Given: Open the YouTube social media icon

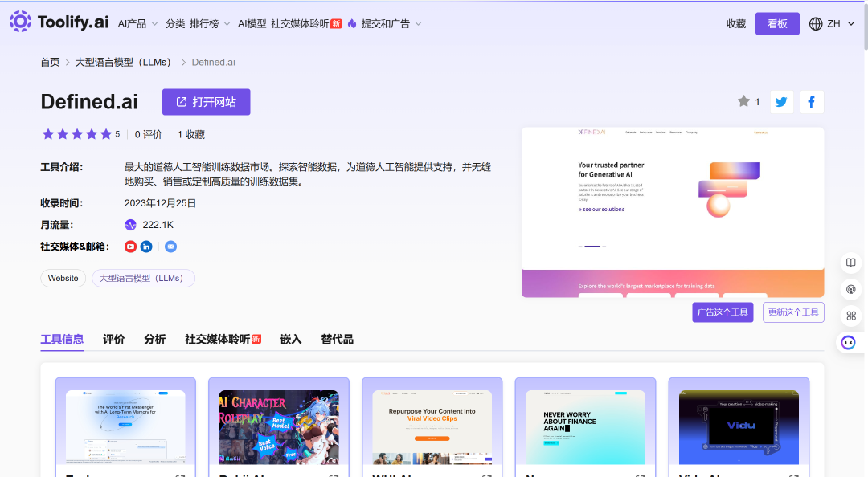Looking at the screenshot, I should 131,247.
